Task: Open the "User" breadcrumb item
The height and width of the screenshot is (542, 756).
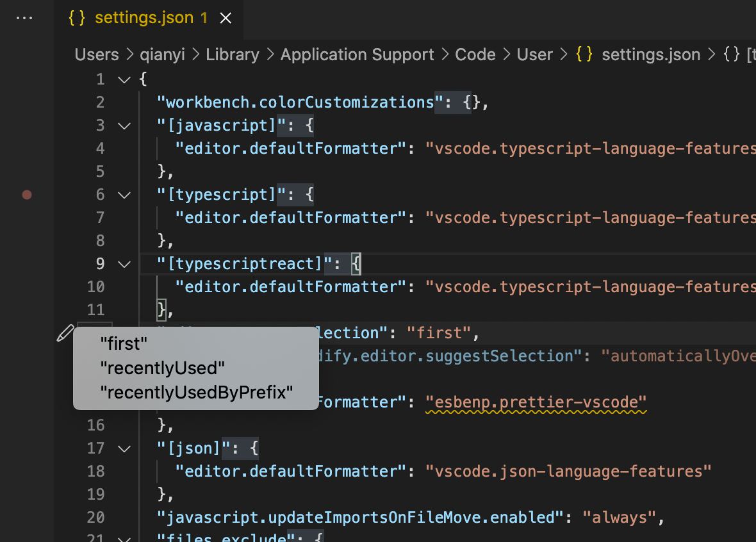Action: [535, 54]
